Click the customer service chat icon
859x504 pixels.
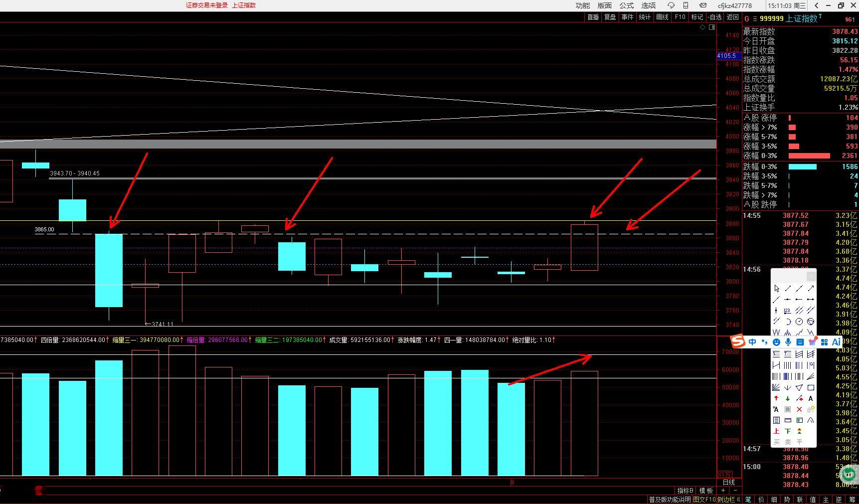671,5
